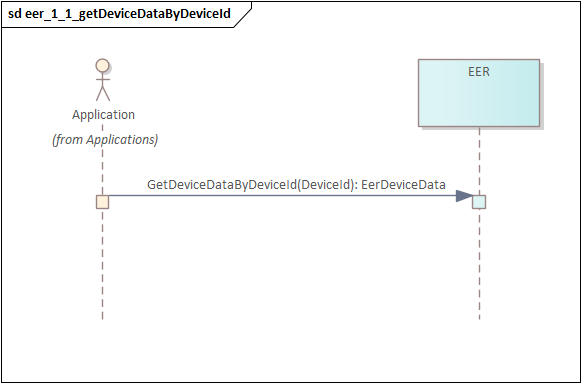Click the EerDeviceData return type text

click(x=403, y=185)
